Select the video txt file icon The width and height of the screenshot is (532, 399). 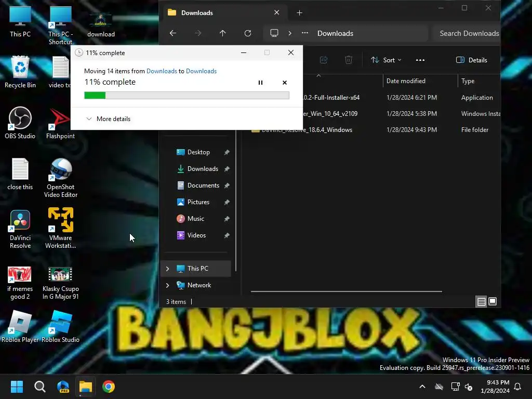[x=60, y=72]
